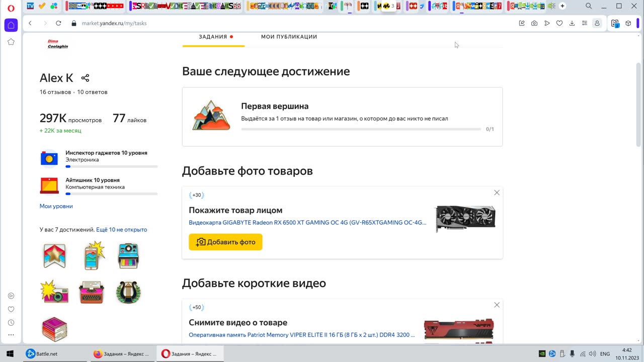This screenshot has height=362, width=644.
Task: Dismiss the Снимите видео о товаре card
Action: [x=497, y=305]
